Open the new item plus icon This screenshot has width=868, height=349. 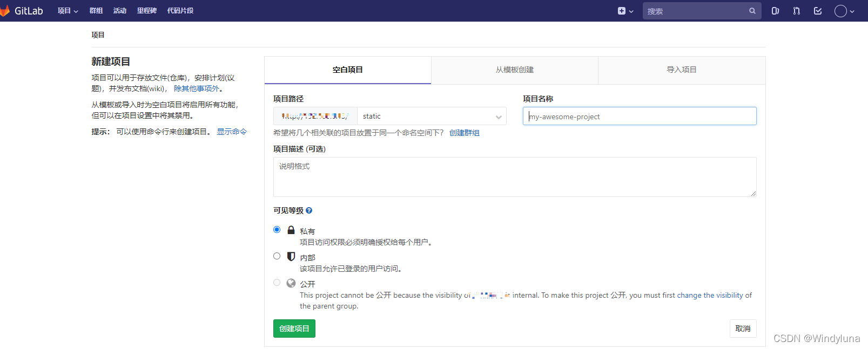click(622, 11)
